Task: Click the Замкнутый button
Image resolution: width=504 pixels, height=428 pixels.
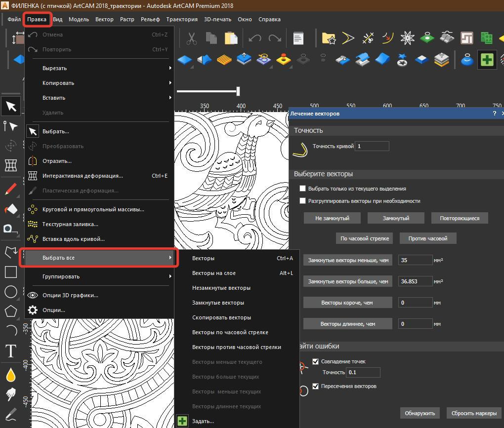Action: point(396,218)
